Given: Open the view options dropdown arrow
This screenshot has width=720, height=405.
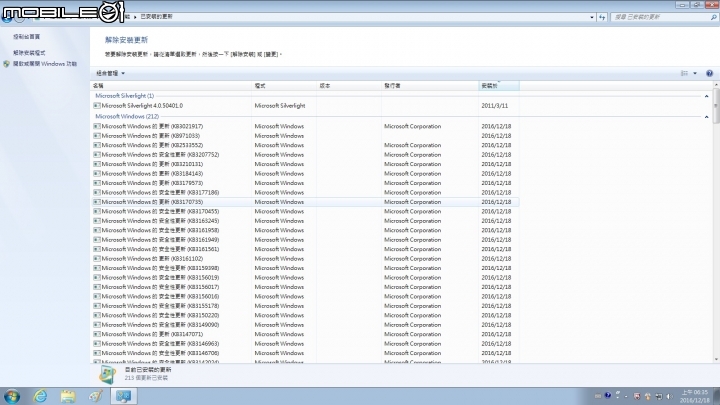Looking at the screenshot, I should [x=695, y=73].
